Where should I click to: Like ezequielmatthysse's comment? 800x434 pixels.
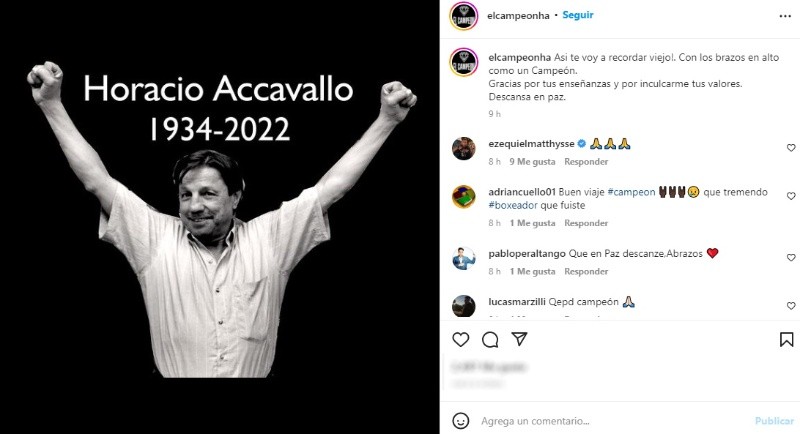pos(791,148)
